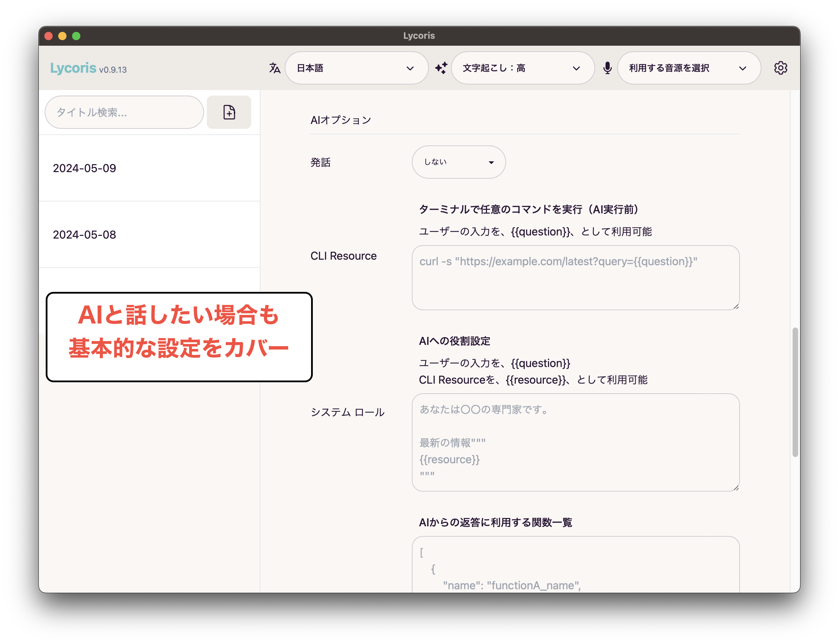Click the AIオプション section heading
Viewport: 839px width, 644px height.
click(x=341, y=120)
